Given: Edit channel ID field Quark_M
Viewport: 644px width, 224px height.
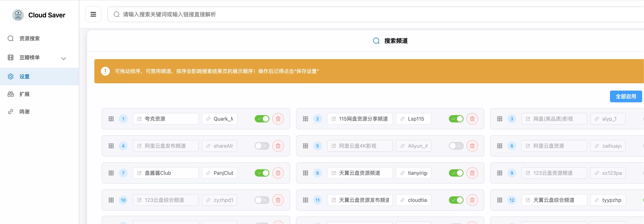Looking at the screenshot, I should (219, 119).
